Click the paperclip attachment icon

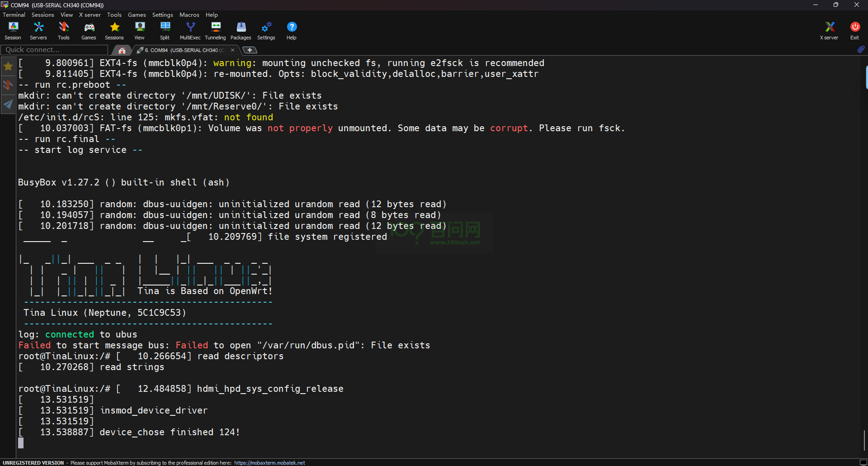(x=861, y=49)
